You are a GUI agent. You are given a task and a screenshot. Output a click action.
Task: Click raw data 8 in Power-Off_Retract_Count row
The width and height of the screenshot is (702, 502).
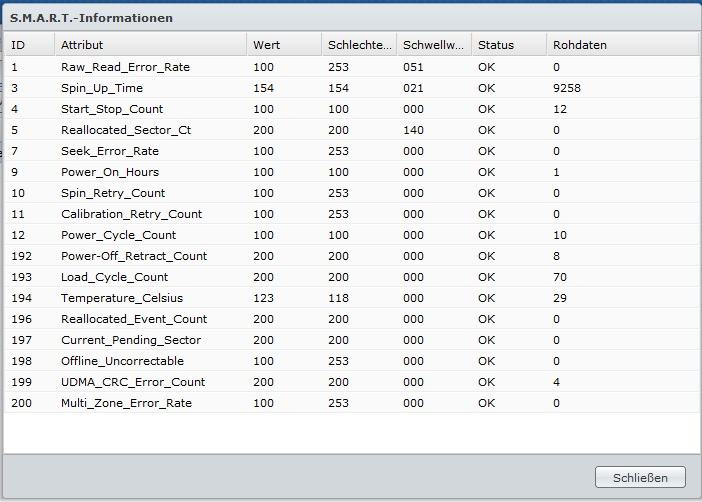[x=556, y=256]
